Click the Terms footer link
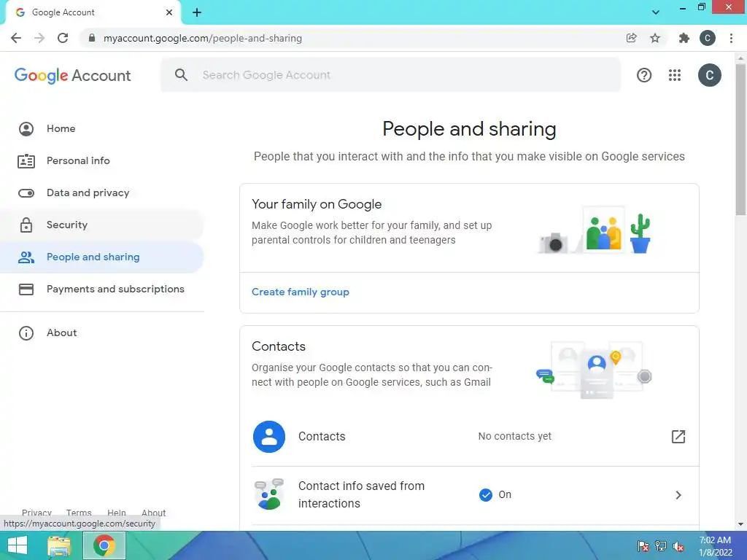The width and height of the screenshot is (747, 560). coord(79,513)
